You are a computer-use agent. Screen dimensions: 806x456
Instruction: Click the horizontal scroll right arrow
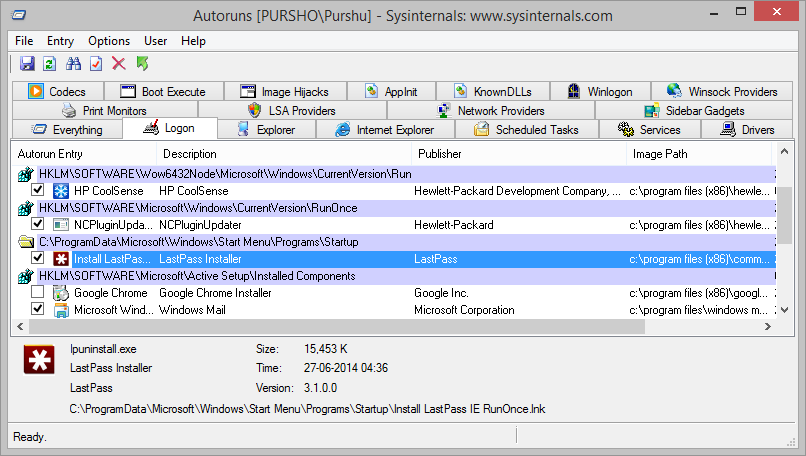pos(768,326)
